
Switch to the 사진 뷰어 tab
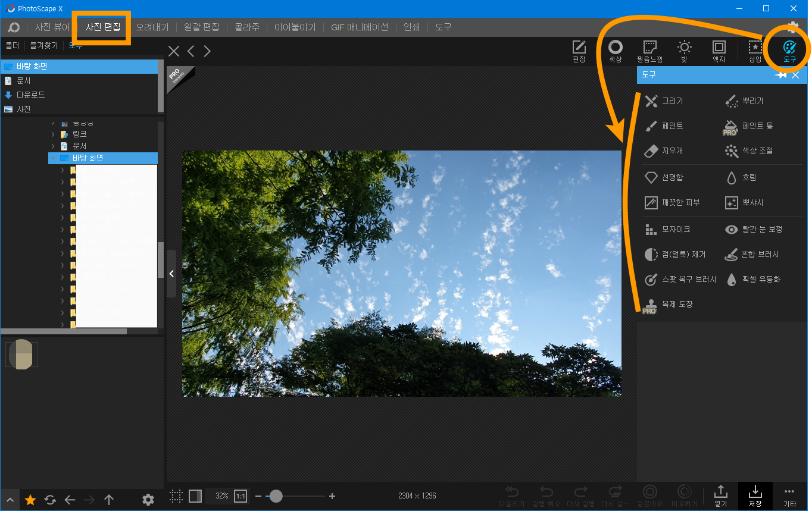(52, 27)
